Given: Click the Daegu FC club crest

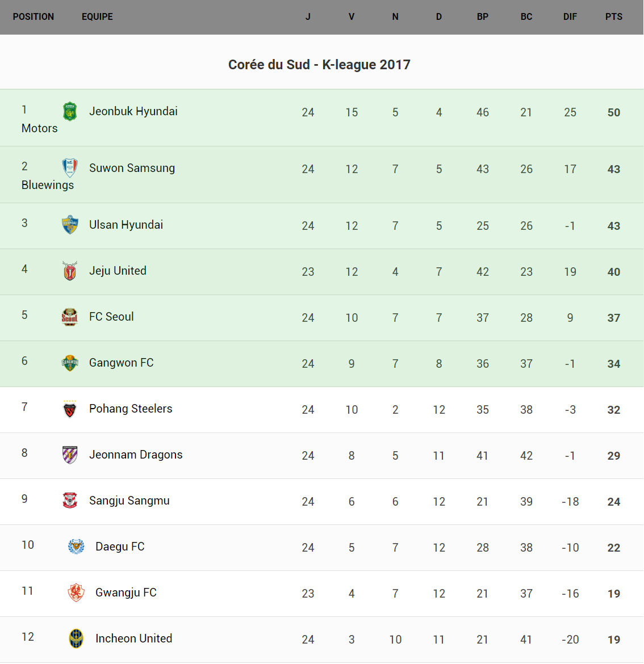Looking at the screenshot, I should click(x=76, y=547).
